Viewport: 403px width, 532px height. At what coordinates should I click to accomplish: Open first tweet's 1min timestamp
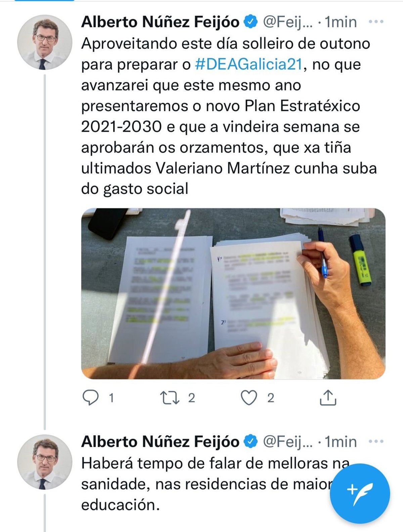pyautogui.click(x=341, y=22)
